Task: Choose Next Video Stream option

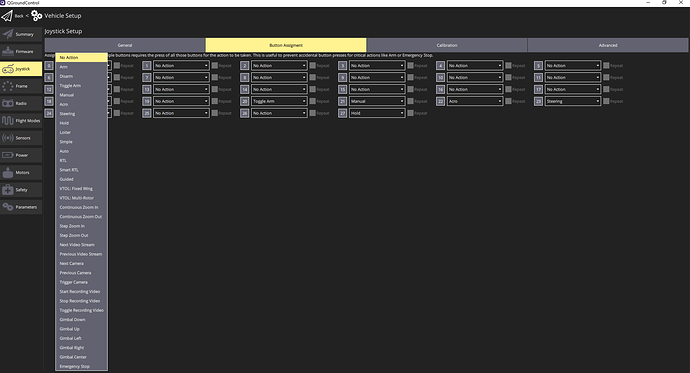Action: coord(81,245)
